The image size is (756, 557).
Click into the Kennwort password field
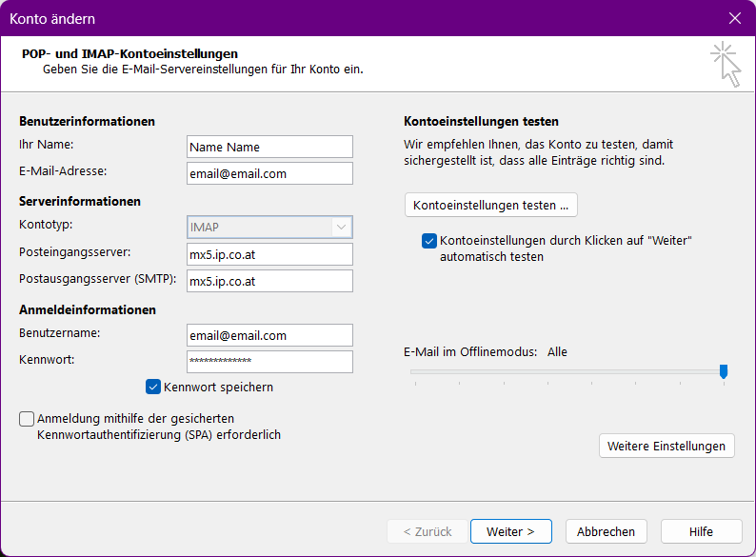(x=269, y=362)
